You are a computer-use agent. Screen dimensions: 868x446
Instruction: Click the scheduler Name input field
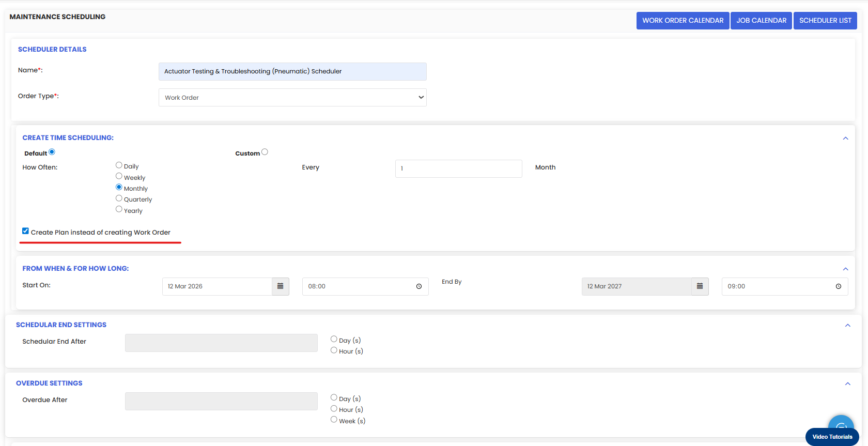coord(292,71)
